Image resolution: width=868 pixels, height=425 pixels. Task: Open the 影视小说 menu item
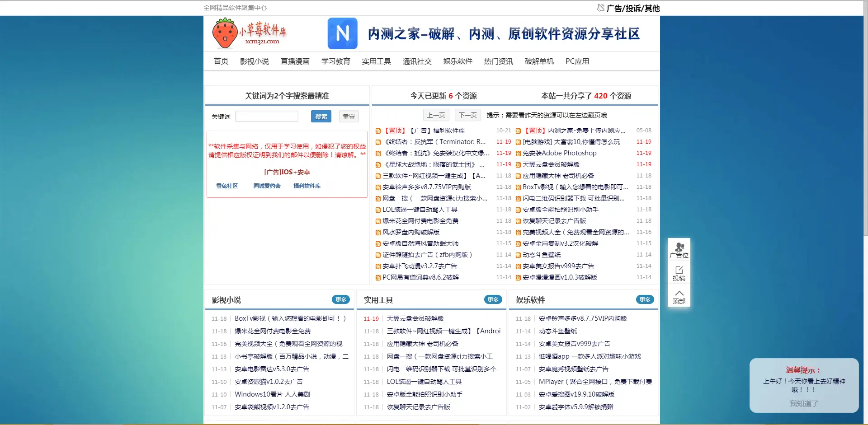click(x=254, y=61)
